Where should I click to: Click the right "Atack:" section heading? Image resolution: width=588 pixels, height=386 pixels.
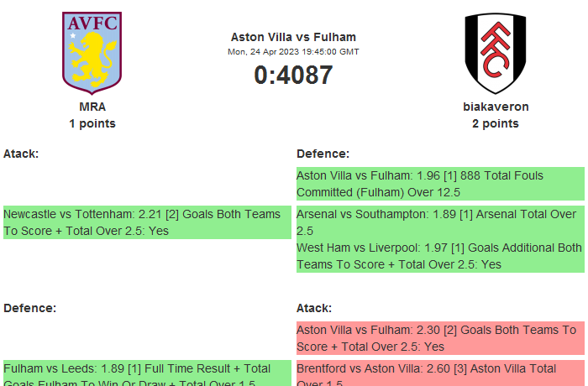(x=314, y=308)
